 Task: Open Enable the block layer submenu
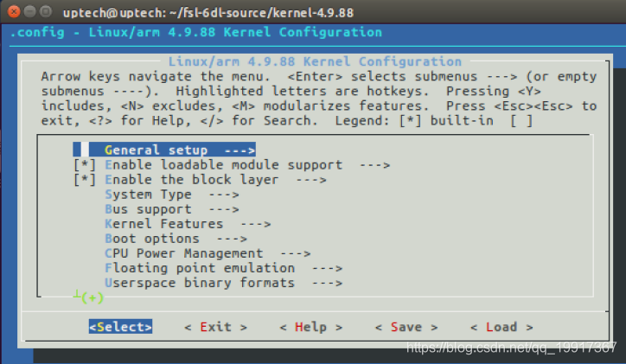215,180
